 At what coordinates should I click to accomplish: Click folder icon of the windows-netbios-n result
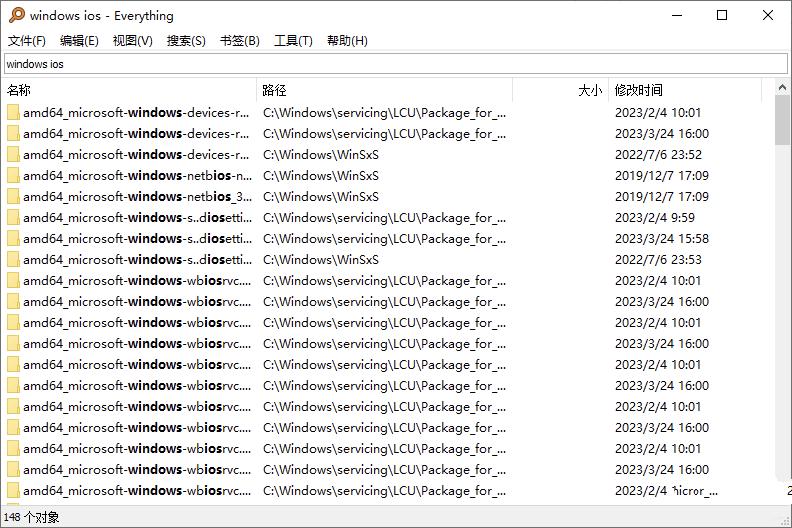[13, 176]
